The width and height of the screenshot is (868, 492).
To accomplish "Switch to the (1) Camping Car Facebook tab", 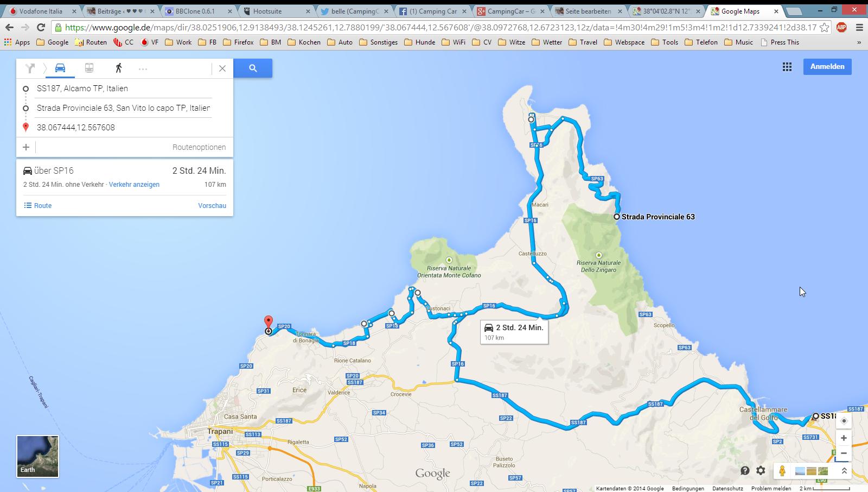I will click(x=433, y=11).
